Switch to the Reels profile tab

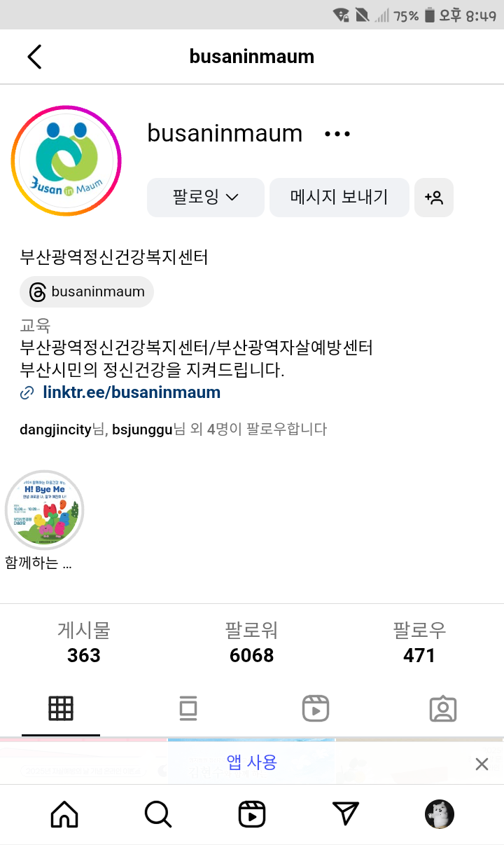[316, 709]
